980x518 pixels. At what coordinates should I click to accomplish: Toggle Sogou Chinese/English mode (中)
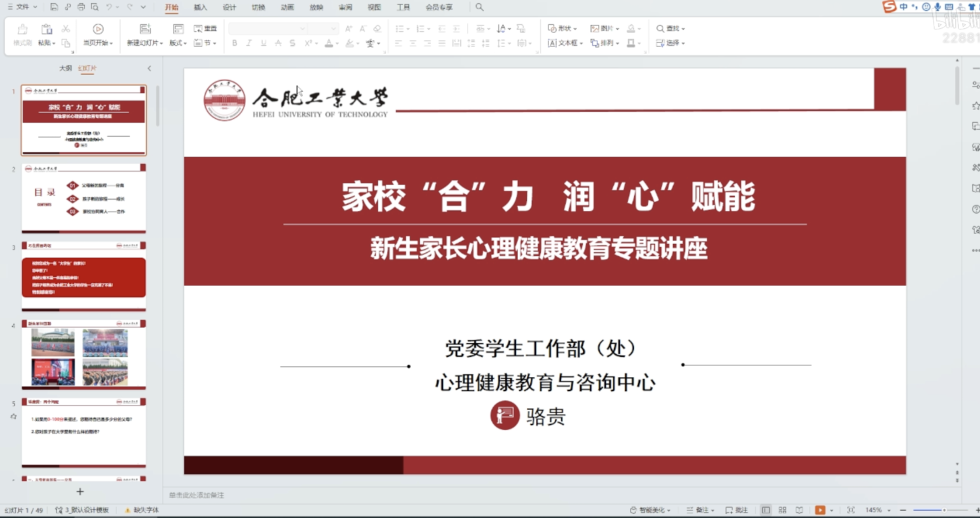tap(903, 7)
